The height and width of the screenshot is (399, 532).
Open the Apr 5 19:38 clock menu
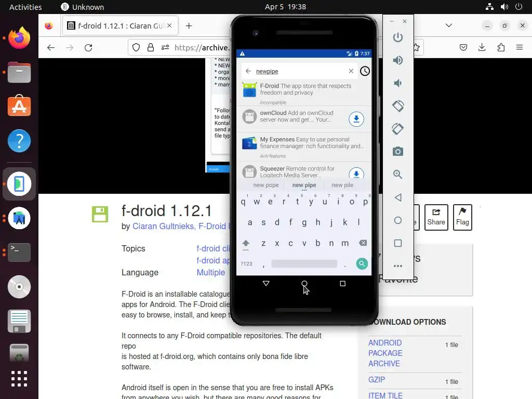pyautogui.click(x=285, y=7)
